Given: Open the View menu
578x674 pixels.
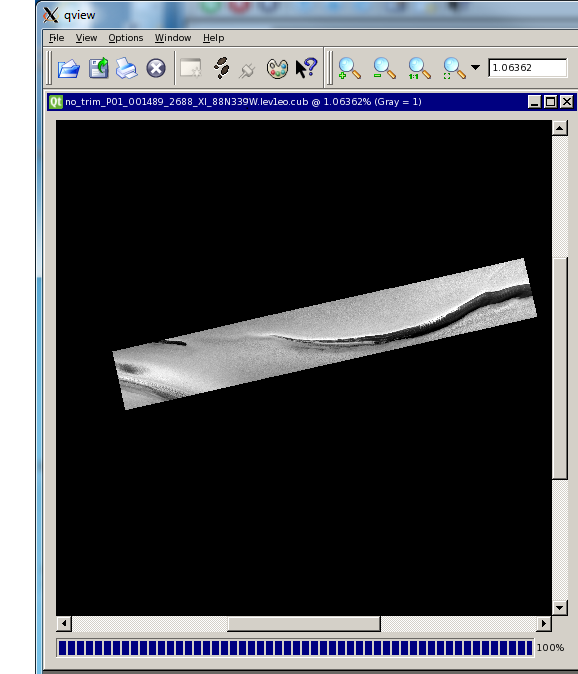Looking at the screenshot, I should pyautogui.click(x=86, y=38).
